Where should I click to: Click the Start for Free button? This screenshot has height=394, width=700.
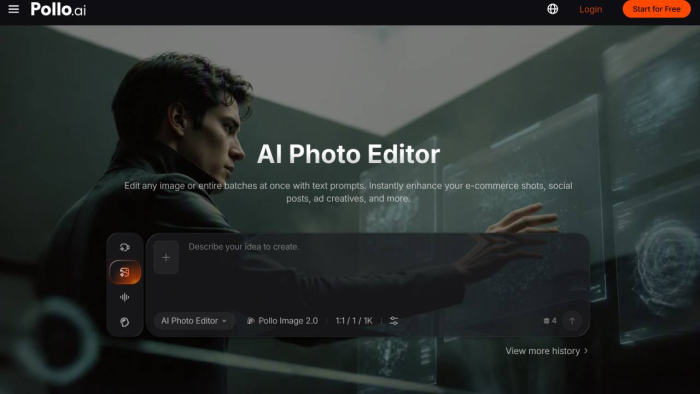[656, 9]
